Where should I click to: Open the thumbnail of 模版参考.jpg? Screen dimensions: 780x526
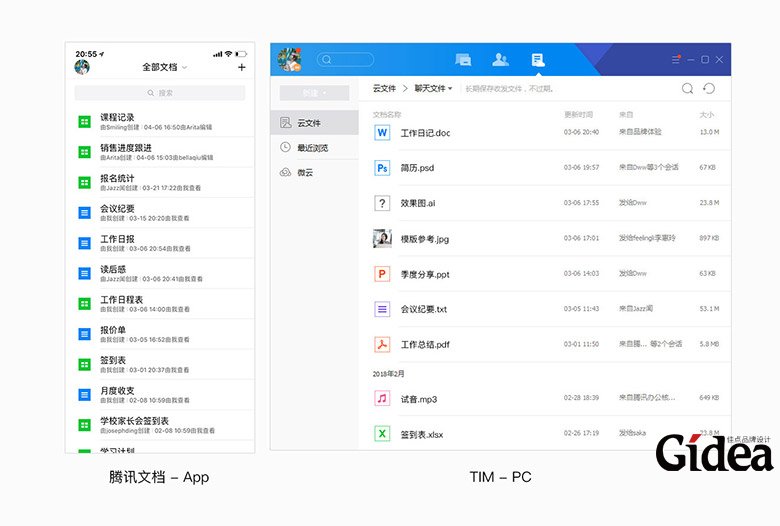(x=382, y=238)
